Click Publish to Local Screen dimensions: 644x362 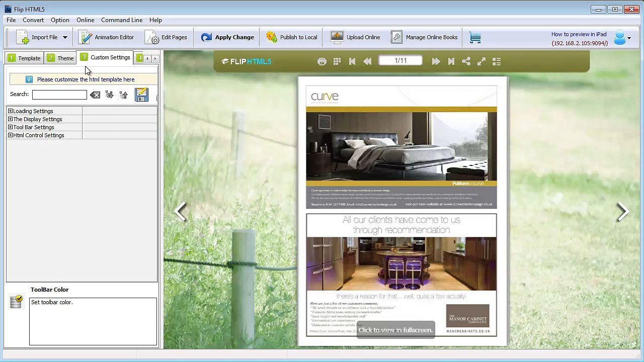click(292, 37)
